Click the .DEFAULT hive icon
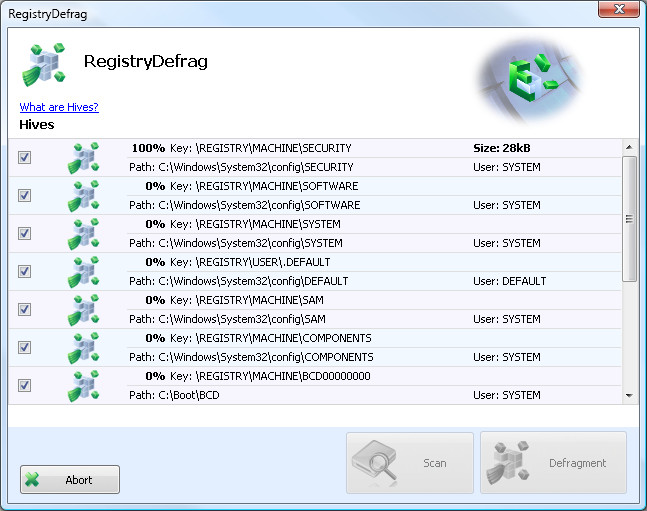The height and width of the screenshot is (511, 647). (83, 272)
